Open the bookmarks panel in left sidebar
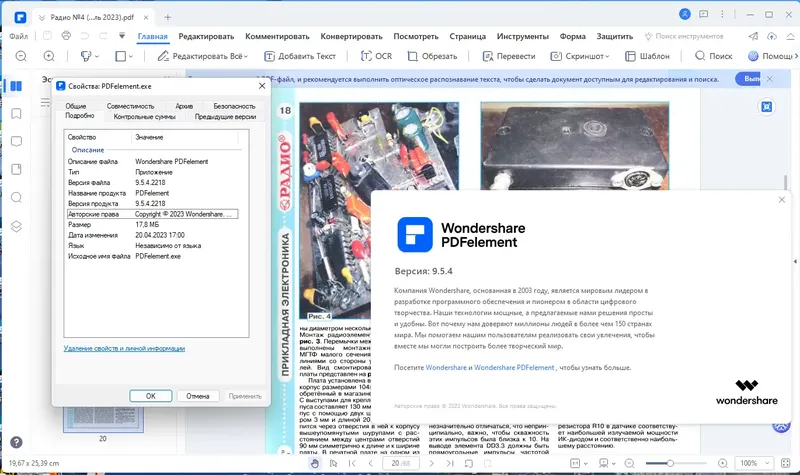Viewport: 800px width, 475px height. coord(16,113)
